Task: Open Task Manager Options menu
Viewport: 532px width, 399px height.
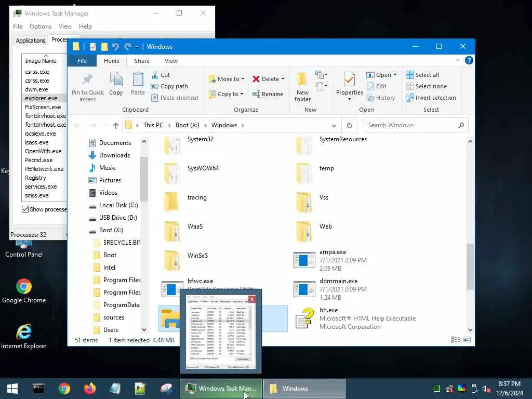Action: 41,26
